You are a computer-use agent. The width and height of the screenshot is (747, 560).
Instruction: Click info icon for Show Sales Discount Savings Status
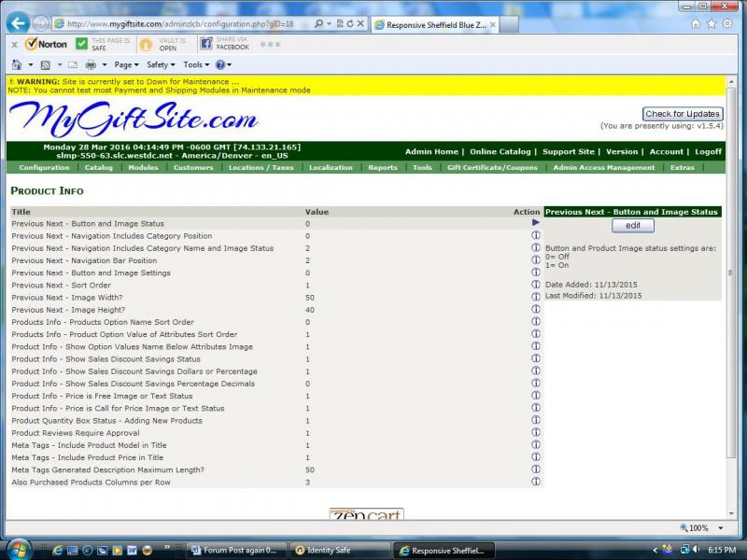point(536,358)
